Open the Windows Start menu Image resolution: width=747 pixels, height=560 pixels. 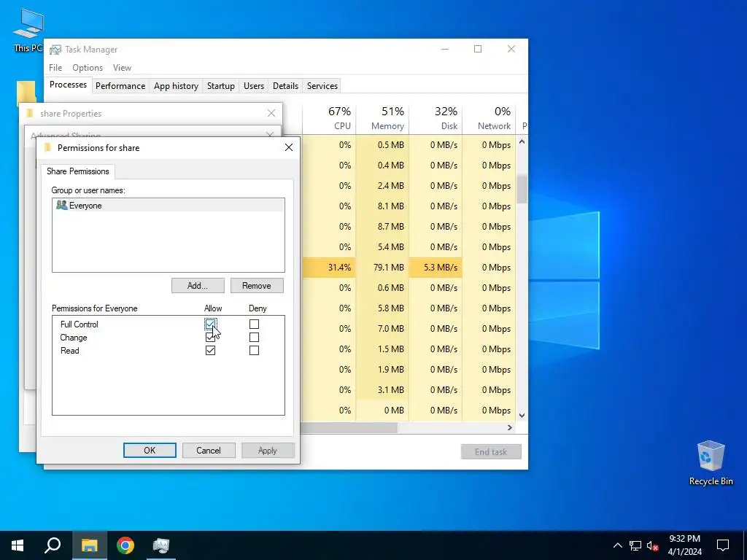coord(18,545)
